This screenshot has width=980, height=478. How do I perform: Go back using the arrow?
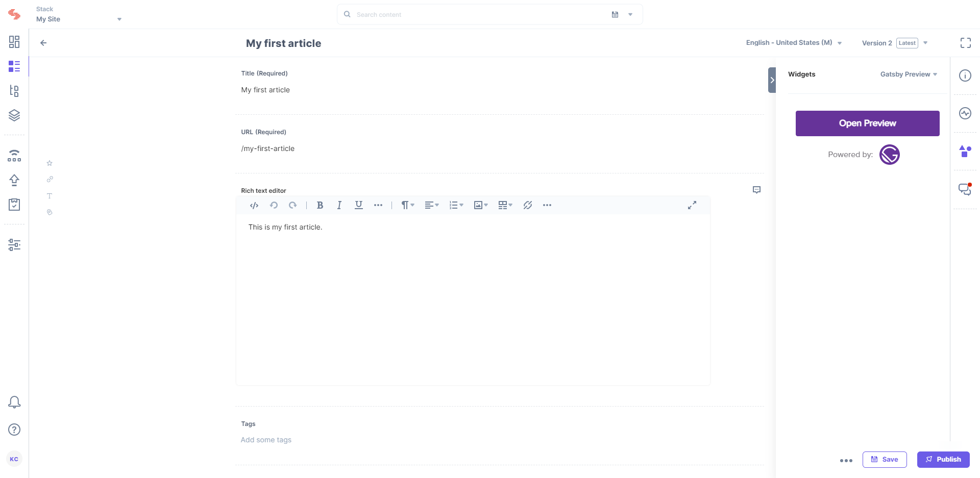click(x=43, y=43)
